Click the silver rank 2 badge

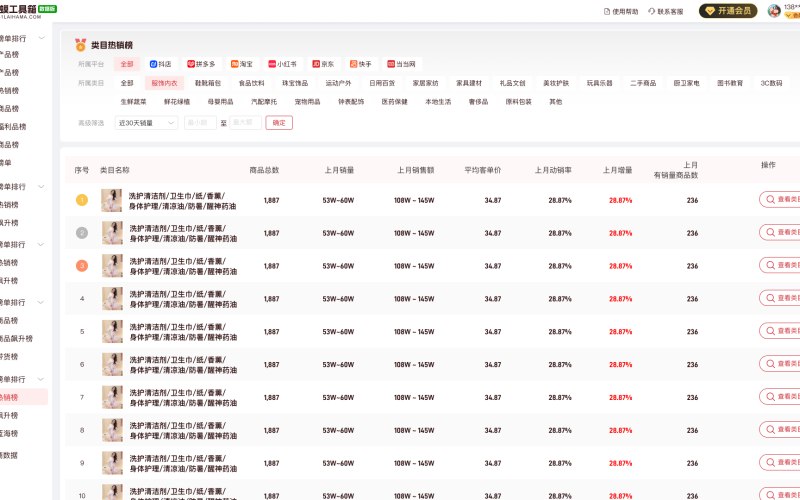82,233
